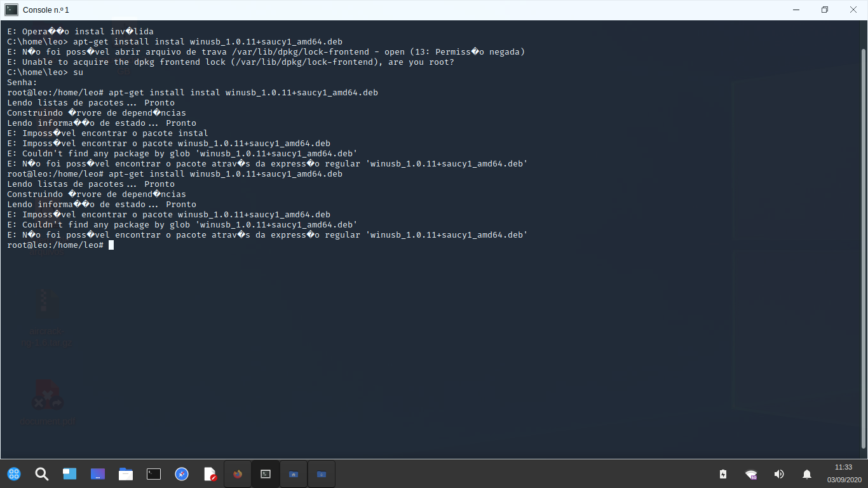
Task: Open the file manager from the taskbar
Action: tap(126, 474)
